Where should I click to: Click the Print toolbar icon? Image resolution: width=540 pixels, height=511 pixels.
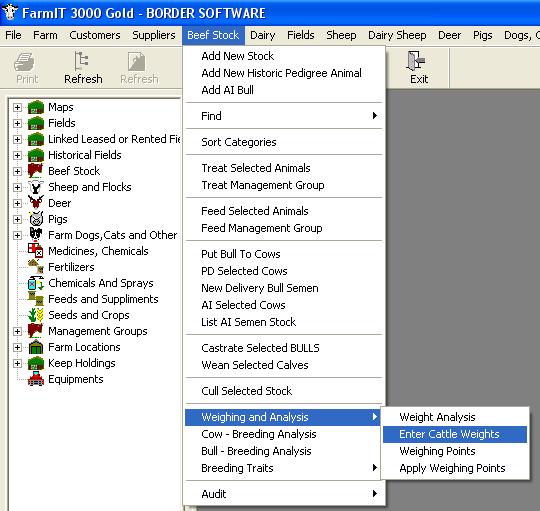click(24, 62)
